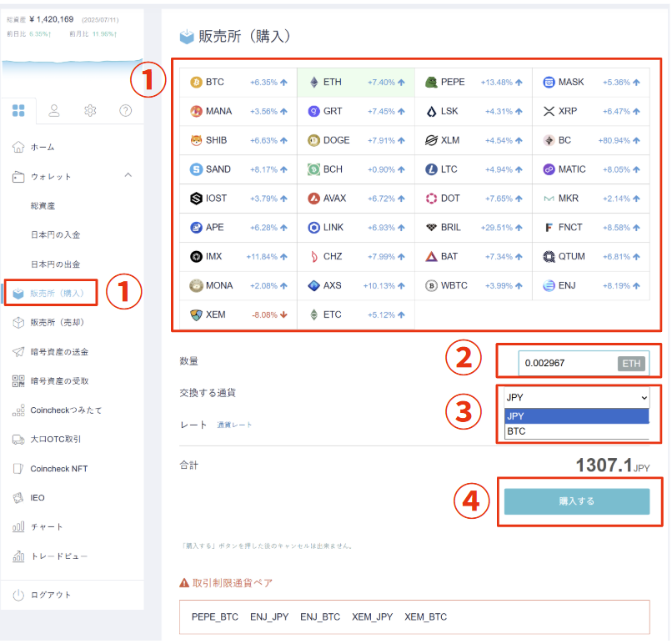Pick the XEM coin icon
The width and height of the screenshot is (672, 644).
[196, 315]
